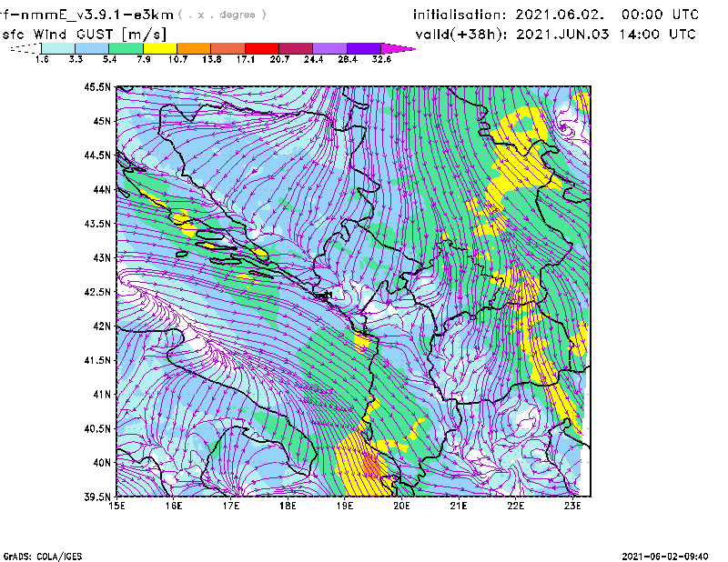Click the 'valid(+38h):' label
728x562 pixels.
click(461, 35)
